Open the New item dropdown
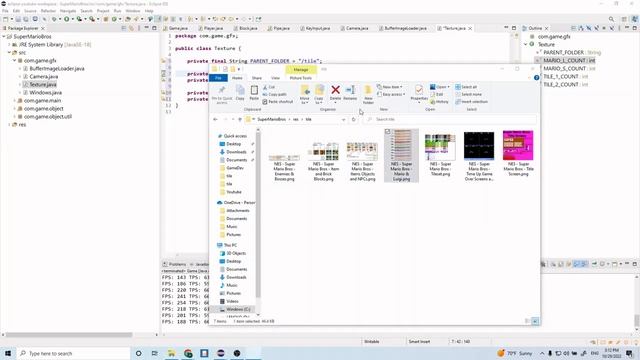 click(390, 87)
